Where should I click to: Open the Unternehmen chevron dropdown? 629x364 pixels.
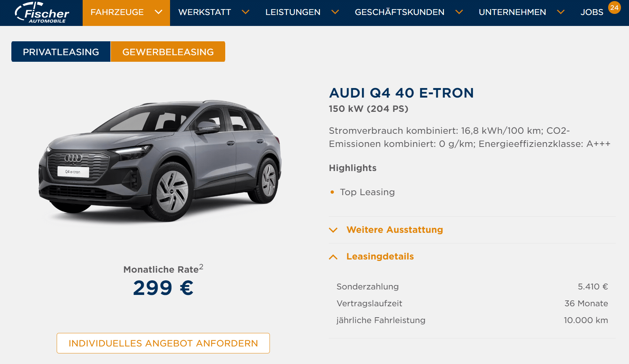pos(561,12)
